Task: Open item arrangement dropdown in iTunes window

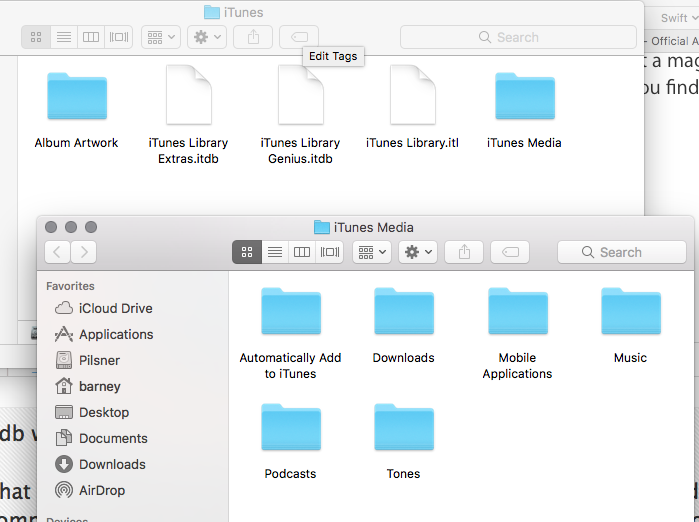Action: coord(161,37)
